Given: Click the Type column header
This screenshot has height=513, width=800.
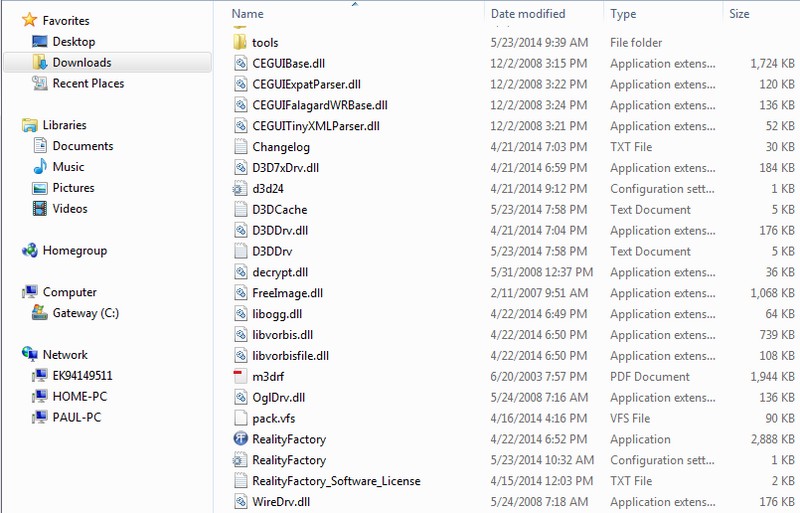Looking at the screenshot, I should [623, 14].
